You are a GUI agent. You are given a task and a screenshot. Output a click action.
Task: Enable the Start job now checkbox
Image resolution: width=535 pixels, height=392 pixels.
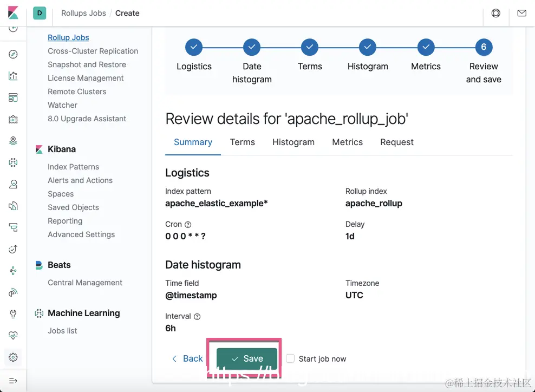tap(290, 358)
